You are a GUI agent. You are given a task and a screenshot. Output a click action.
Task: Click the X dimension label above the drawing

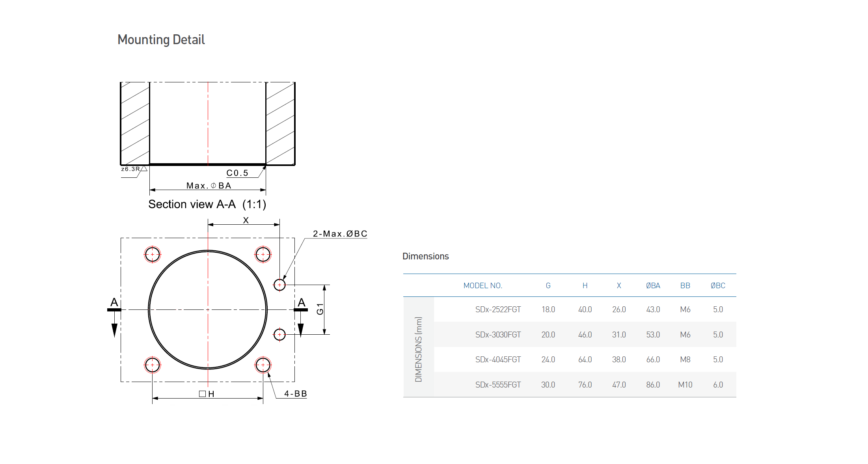[246, 220]
